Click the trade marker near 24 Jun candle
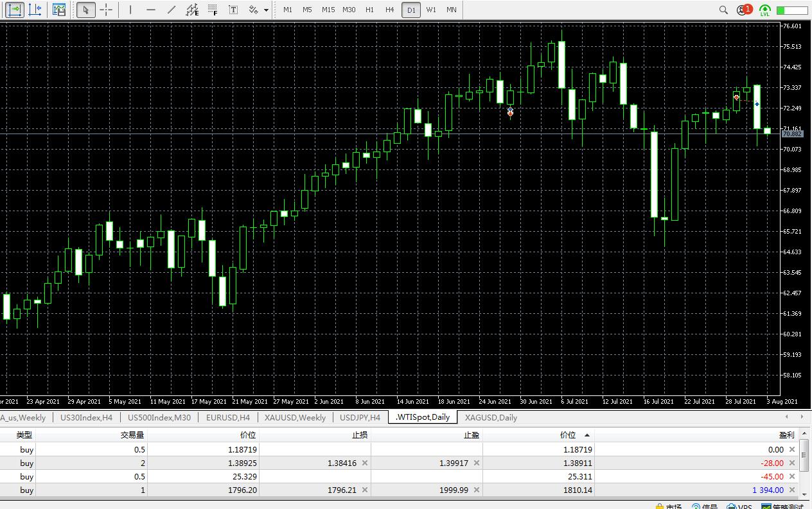The height and width of the screenshot is (509, 812). click(x=510, y=112)
